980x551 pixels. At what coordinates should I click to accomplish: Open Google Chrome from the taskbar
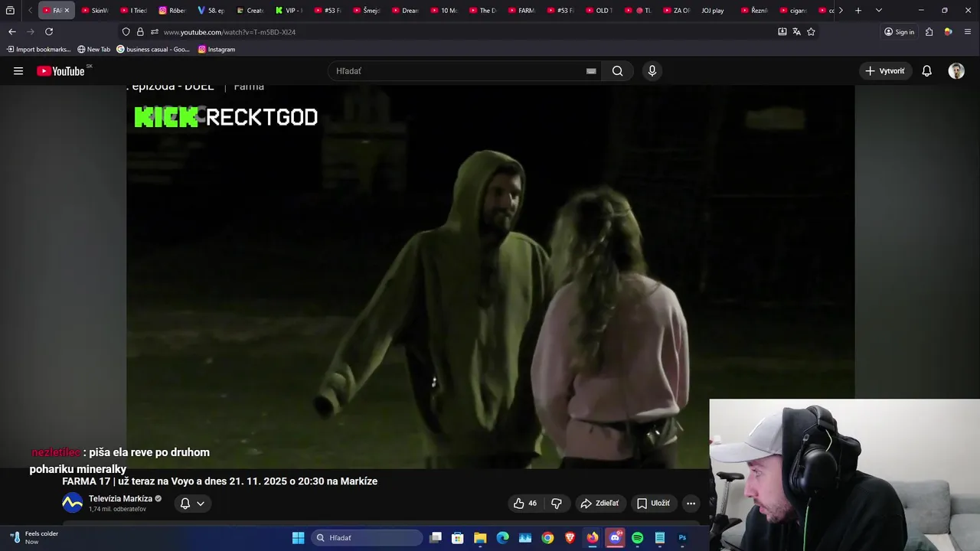547,538
